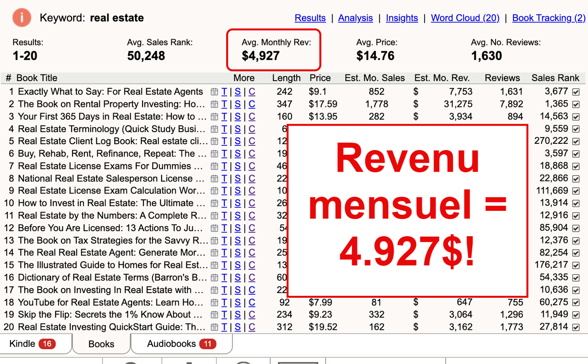This screenshot has width=588, height=364.
Task: Click calendar icon for Rental Property Investing book
Action: [214, 104]
